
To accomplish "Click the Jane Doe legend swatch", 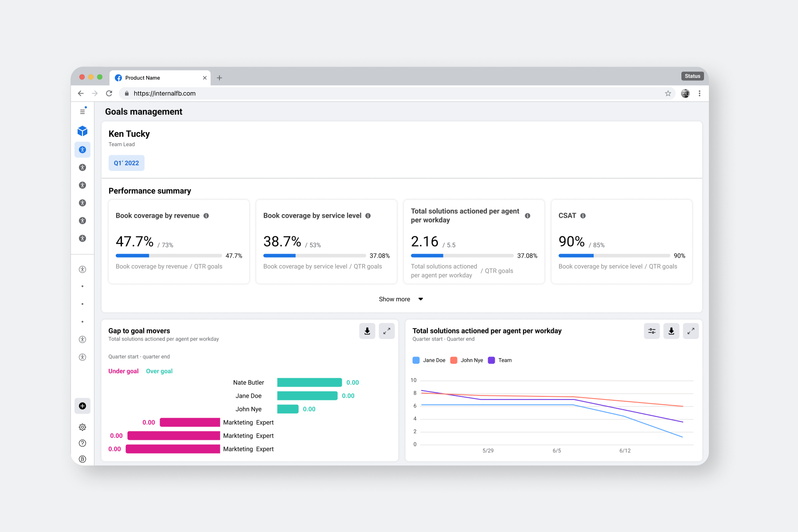I will point(416,360).
